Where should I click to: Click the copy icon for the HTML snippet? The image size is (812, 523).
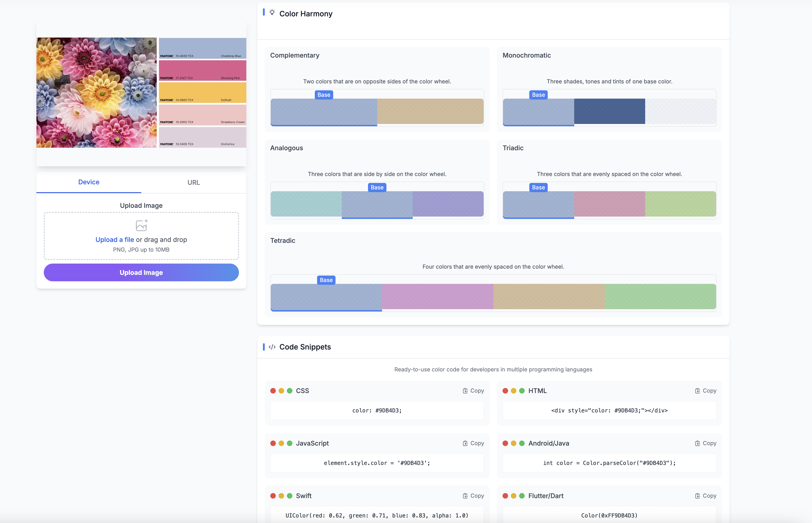coord(697,391)
